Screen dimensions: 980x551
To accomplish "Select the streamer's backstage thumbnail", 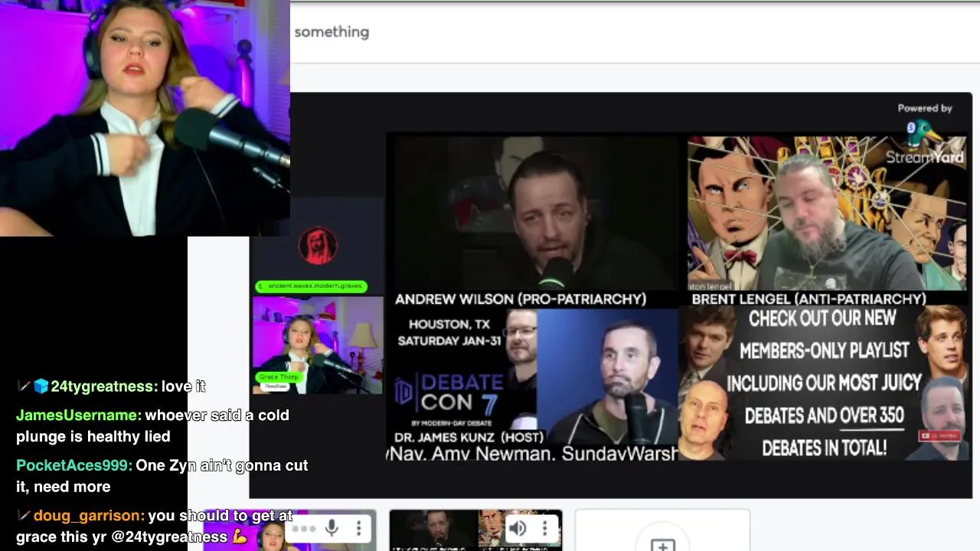I will [289, 530].
